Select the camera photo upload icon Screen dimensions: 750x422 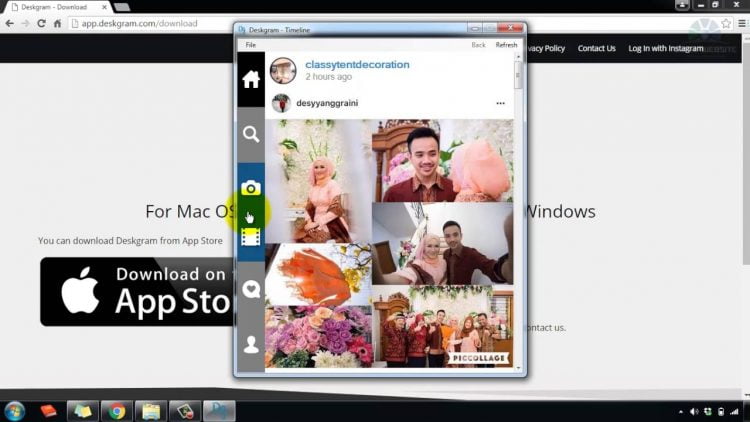[251, 188]
